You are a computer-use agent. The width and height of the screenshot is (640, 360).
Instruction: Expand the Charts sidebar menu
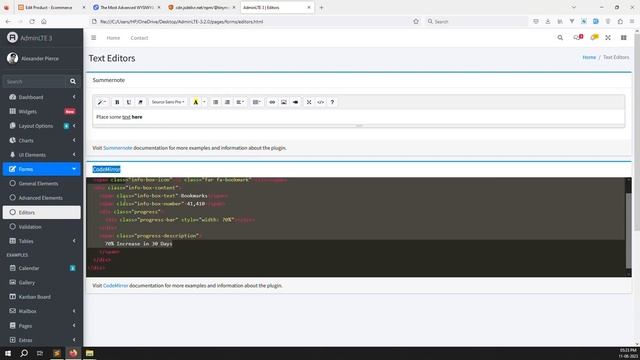pos(42,140)
